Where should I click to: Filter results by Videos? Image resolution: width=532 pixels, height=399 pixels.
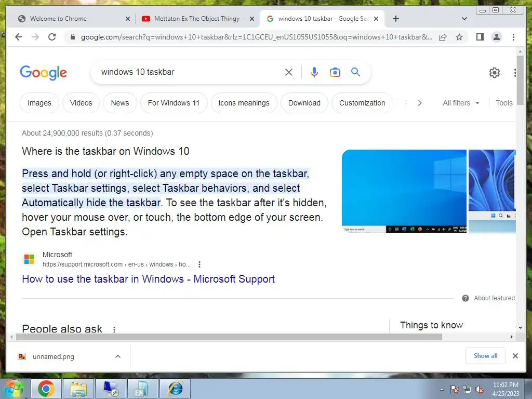pyautogui.click(x=81, y=103)
